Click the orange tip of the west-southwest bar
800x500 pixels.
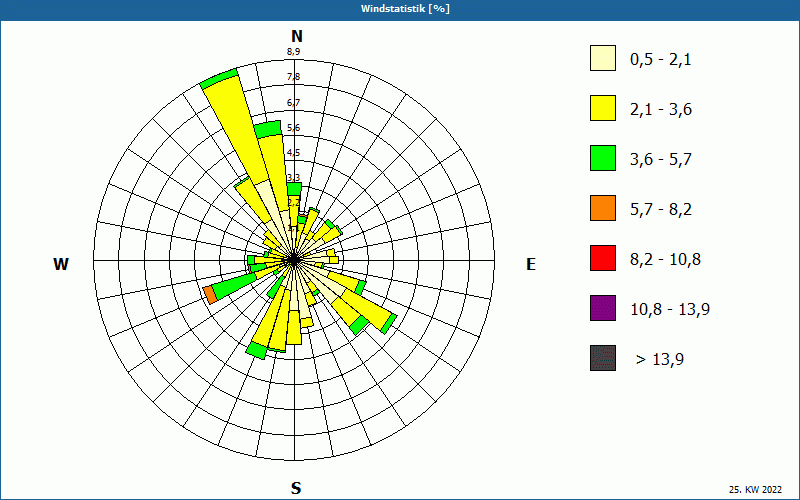210,295
